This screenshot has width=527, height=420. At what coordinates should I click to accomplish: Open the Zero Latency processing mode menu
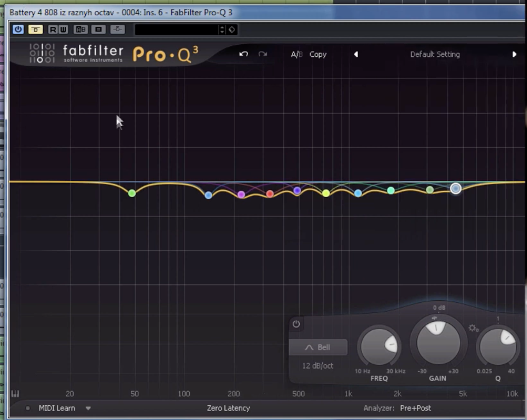[x=228, y=408]
